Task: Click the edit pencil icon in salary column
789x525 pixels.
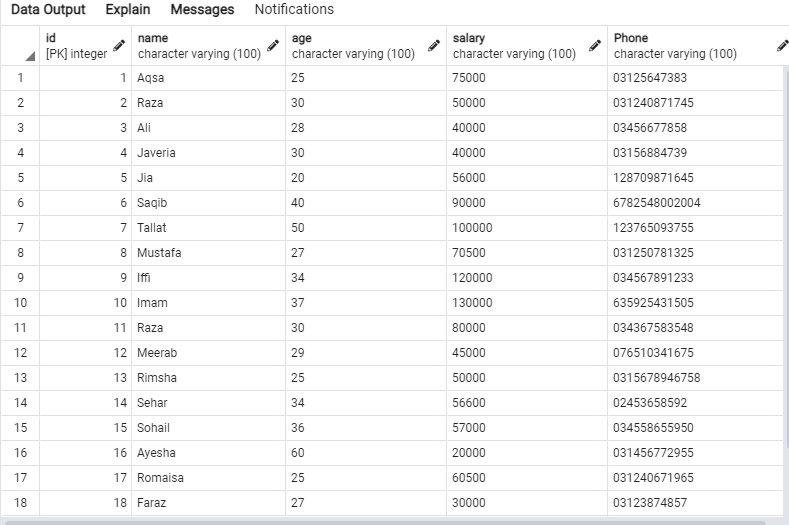Action: point(595,45)
